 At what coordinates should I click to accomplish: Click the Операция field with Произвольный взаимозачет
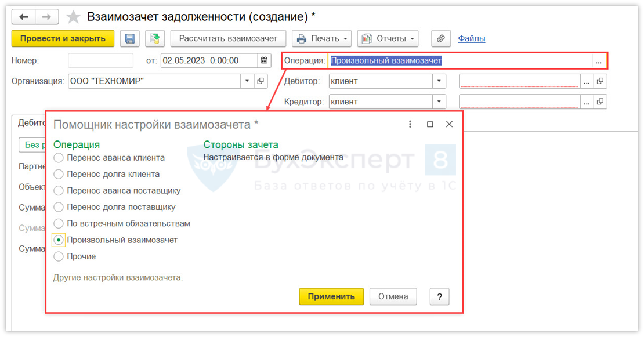[460, 61]
